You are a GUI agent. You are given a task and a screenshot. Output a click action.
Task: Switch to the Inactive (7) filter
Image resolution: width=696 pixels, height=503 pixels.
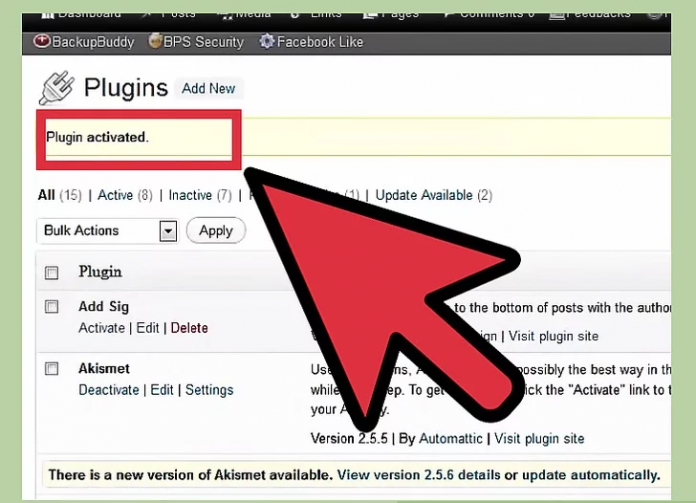click(199, 195)
